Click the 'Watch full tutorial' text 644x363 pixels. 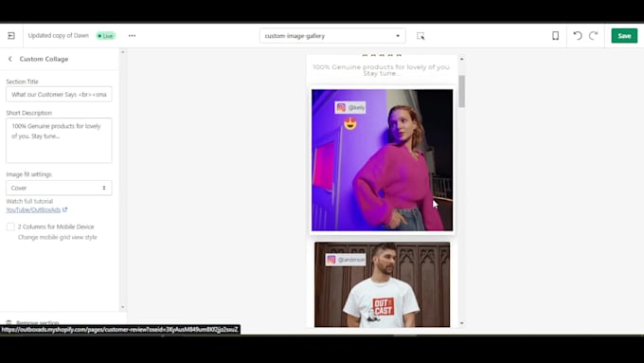[x=29, y=201]
